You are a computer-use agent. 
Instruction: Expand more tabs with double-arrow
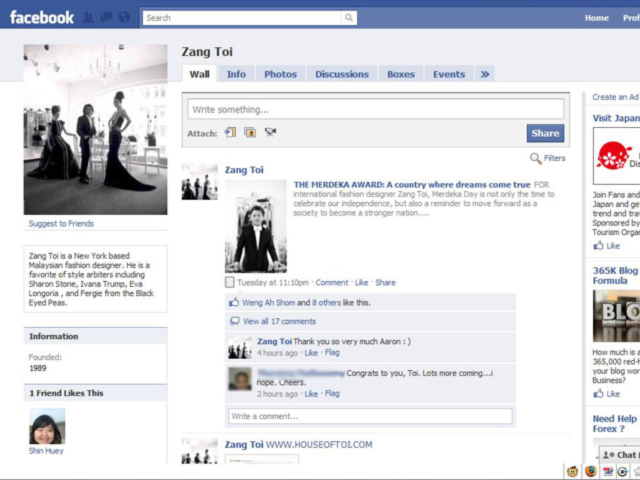484,74
